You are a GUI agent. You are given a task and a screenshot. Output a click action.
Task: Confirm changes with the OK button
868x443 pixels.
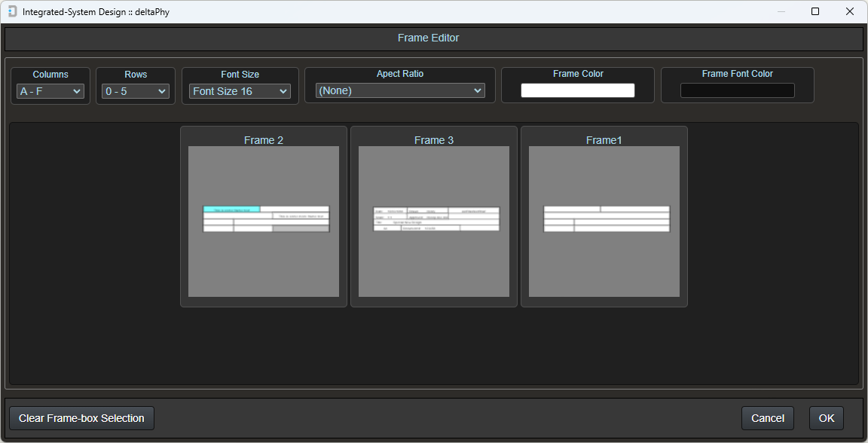[x=826, y=418]
